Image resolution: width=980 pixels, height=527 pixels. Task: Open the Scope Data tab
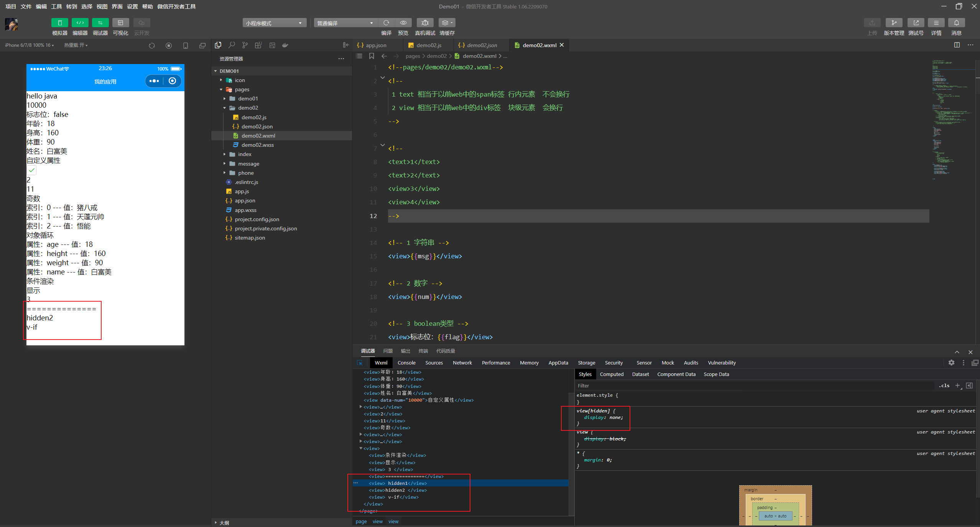pos(716,374)
